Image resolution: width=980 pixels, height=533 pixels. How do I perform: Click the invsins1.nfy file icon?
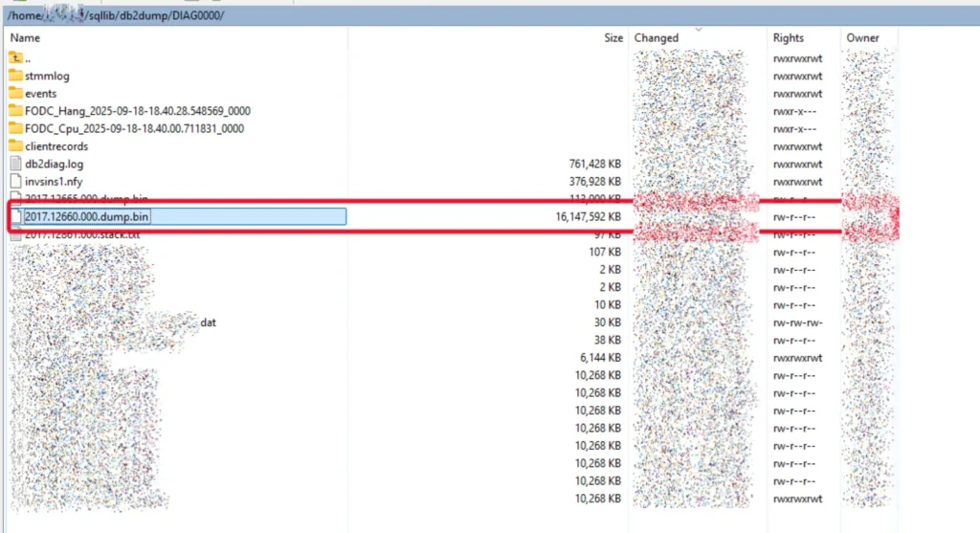coord(15,181)
